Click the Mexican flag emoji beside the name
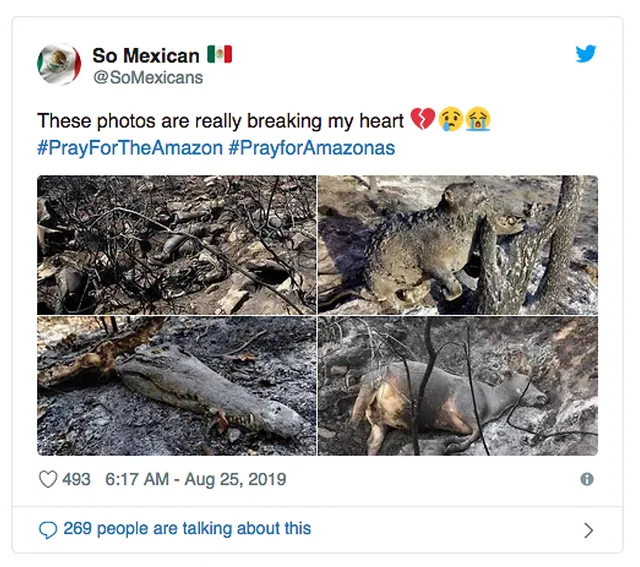 [219, 55]
